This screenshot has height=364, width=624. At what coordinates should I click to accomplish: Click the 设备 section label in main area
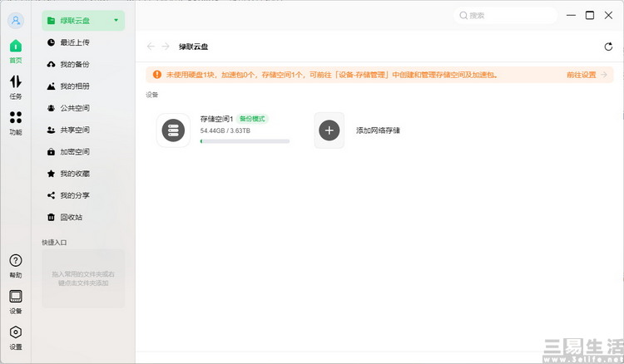(x=152, y=95)
